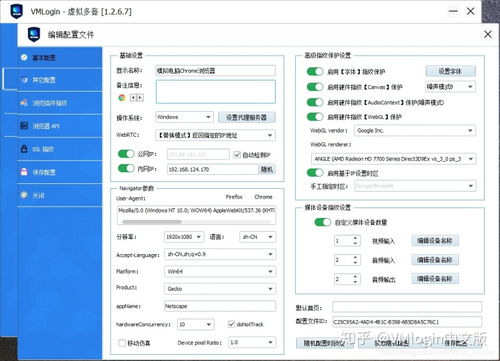Click the small arrow buttons beside Chrome icon
Viewport: 500px width, 361px height.
coord(137,98)
